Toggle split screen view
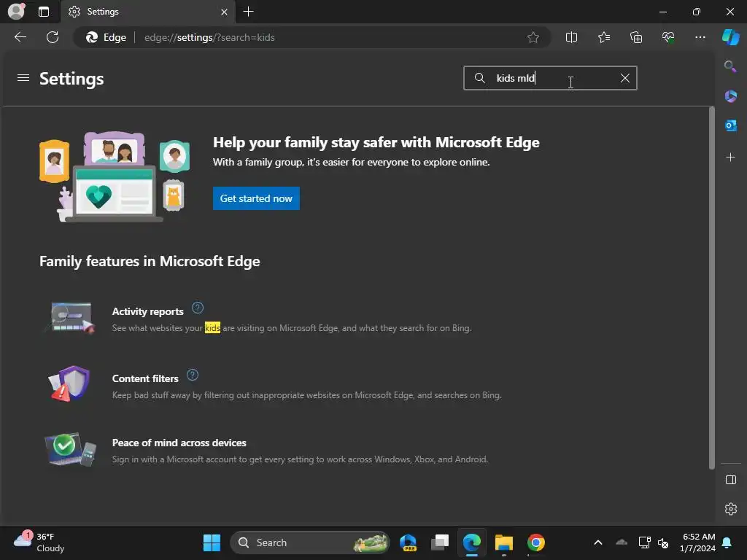 [x=571, y=37]
